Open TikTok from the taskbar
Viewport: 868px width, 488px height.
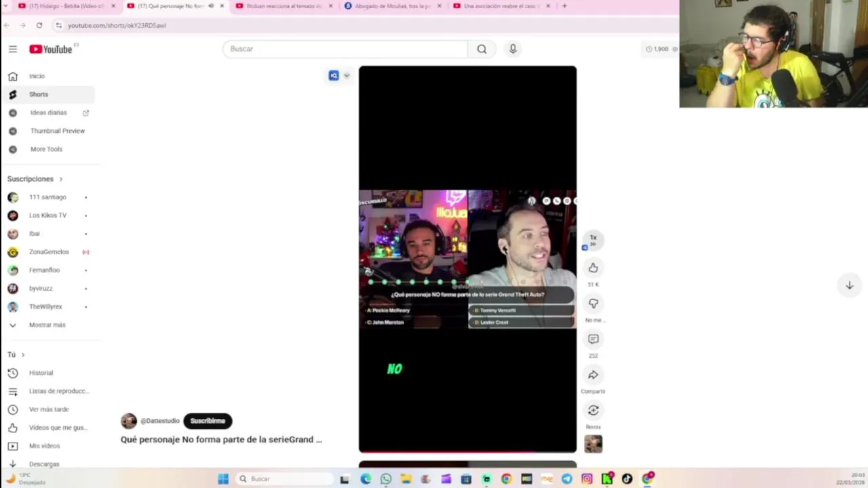tap(627, 479)
